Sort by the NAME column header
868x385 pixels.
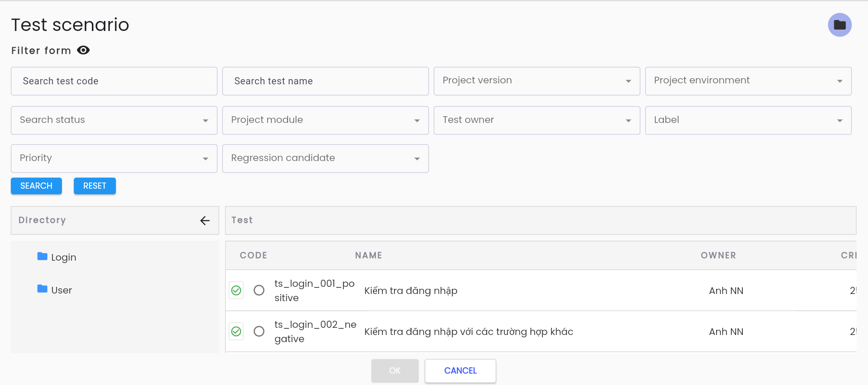369,255
